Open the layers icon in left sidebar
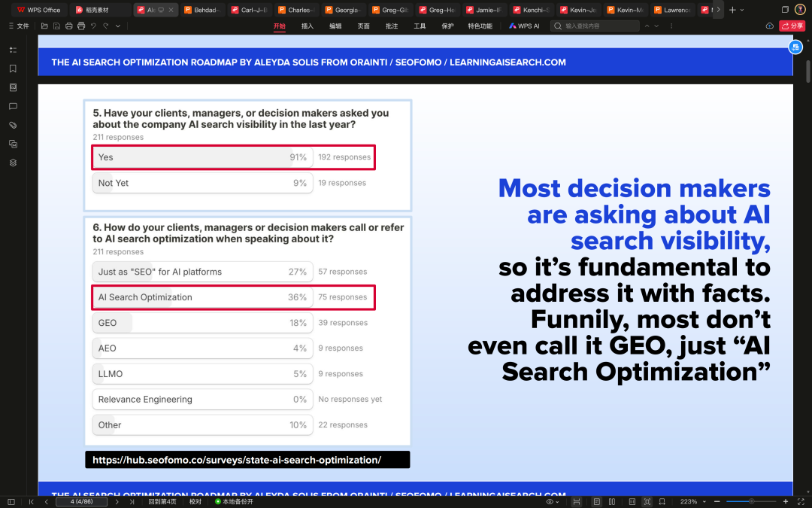812x508 pixels. click(x=14, y=163)
